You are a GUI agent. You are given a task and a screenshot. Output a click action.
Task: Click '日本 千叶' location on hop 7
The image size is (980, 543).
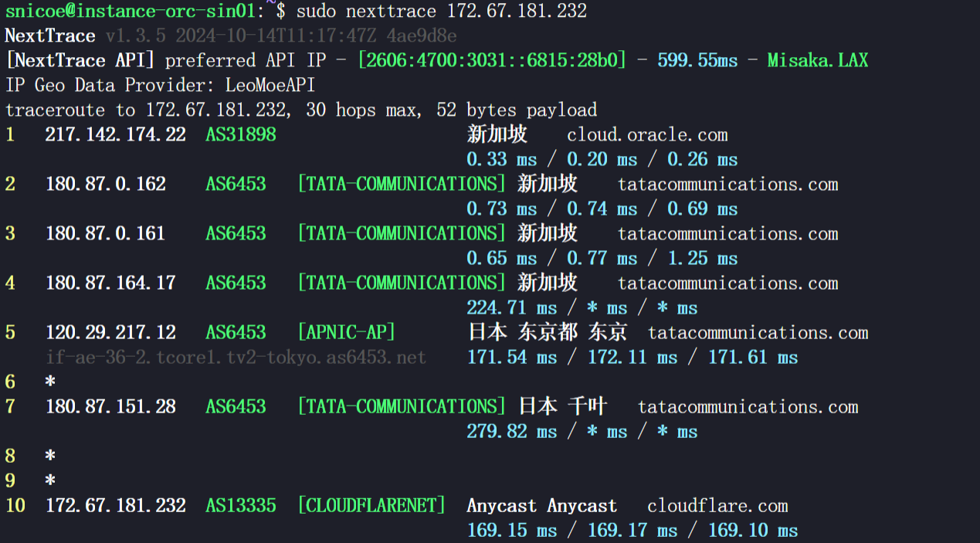[x=563, y=406]
